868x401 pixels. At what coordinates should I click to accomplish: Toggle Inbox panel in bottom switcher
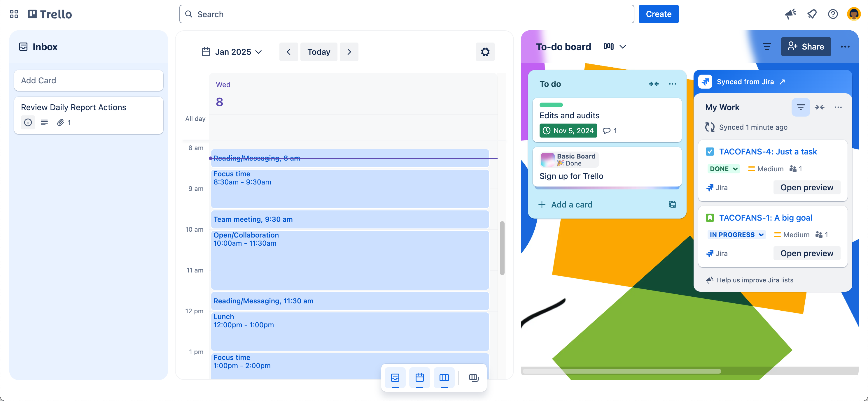coord(395,378)
